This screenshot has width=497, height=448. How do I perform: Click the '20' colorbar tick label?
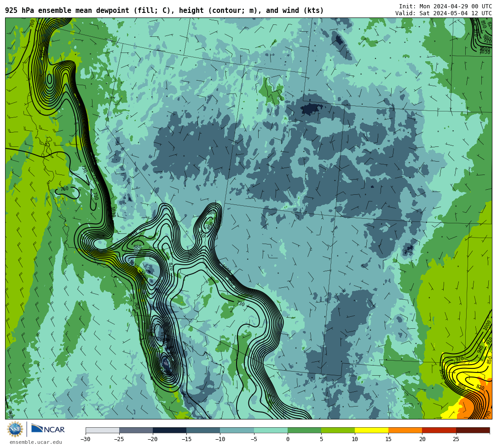(x=422, y=439)
